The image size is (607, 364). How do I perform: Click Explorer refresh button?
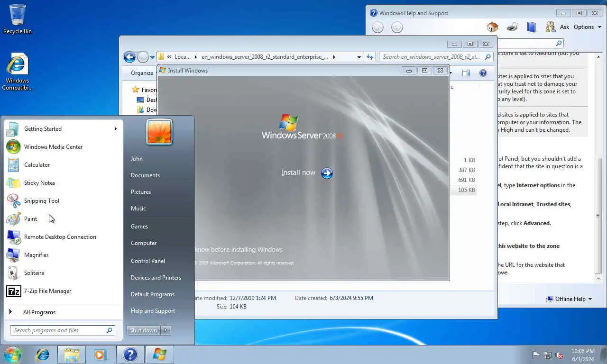[370, 57]
